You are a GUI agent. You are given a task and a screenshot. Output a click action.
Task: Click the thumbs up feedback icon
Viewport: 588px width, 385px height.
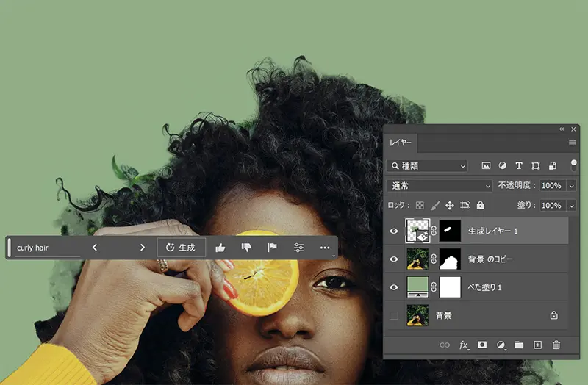[220, 248]
